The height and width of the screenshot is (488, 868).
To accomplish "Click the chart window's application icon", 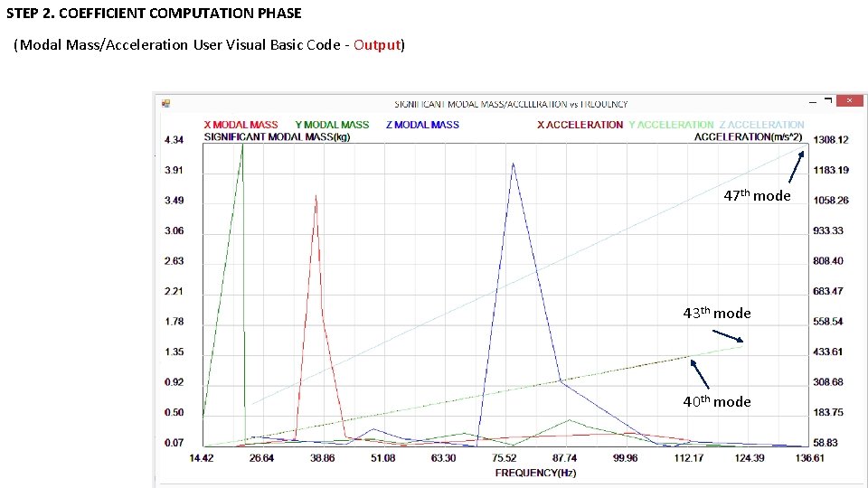I will 165,103.
